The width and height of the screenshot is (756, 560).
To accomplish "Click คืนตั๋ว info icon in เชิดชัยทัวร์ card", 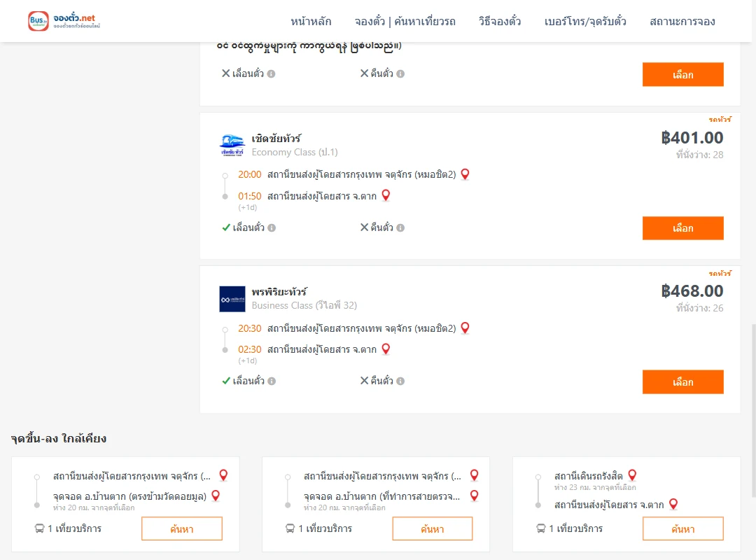I will 400,227.
